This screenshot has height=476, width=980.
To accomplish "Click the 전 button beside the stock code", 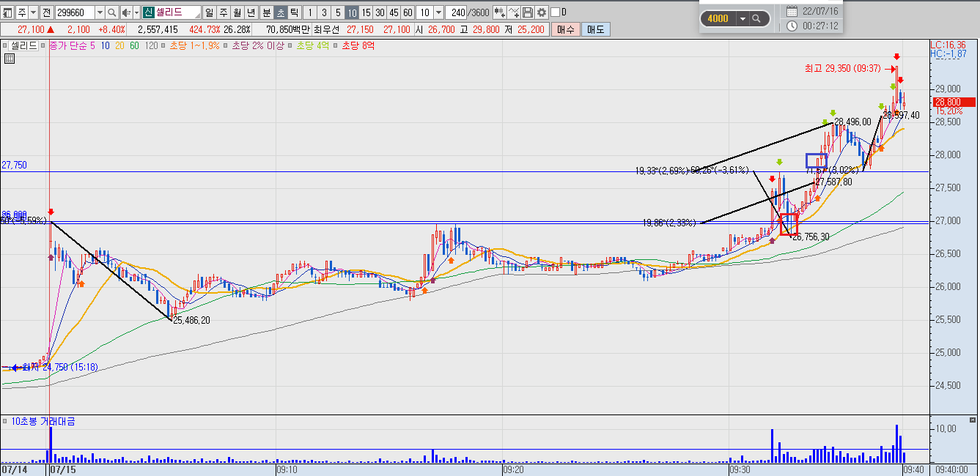I will [x=47, y=12].
